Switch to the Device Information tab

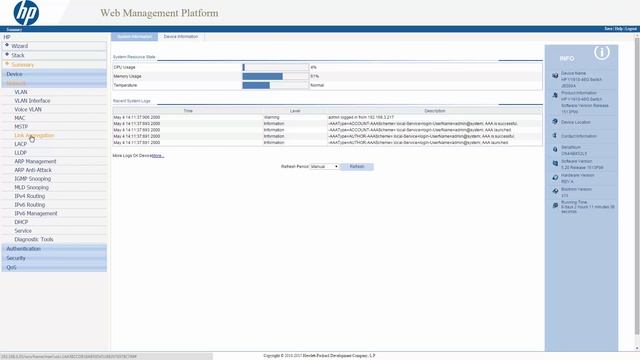click(181, 36)
